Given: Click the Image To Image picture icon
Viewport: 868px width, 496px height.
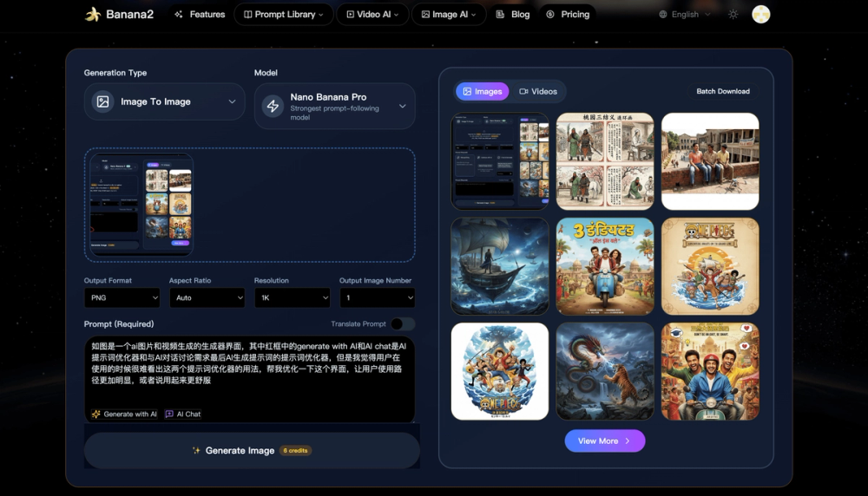Looking at the screenshot, I should point(103,101).
